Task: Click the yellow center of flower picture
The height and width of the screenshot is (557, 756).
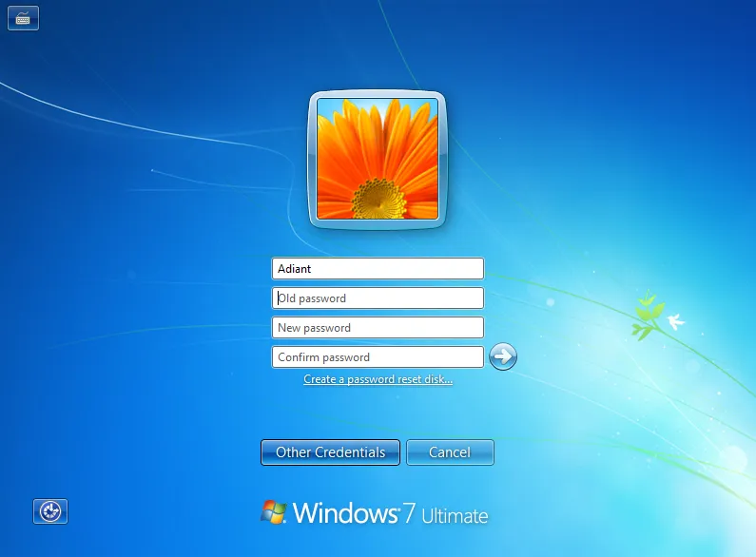Action: click(379, 199)
